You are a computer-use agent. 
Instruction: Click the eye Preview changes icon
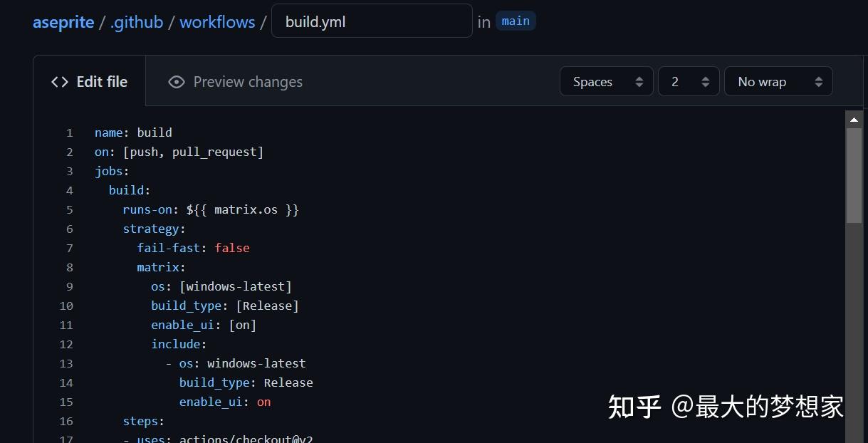(176, 82)
